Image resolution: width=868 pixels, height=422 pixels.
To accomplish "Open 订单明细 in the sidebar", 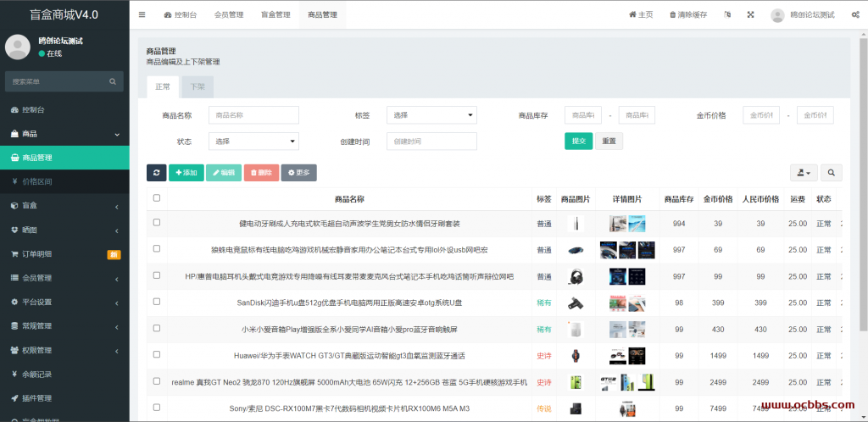I will (64, 254).
